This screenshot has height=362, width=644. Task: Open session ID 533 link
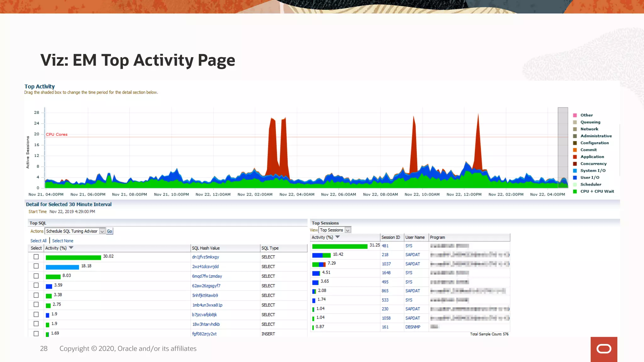point(385,300)
